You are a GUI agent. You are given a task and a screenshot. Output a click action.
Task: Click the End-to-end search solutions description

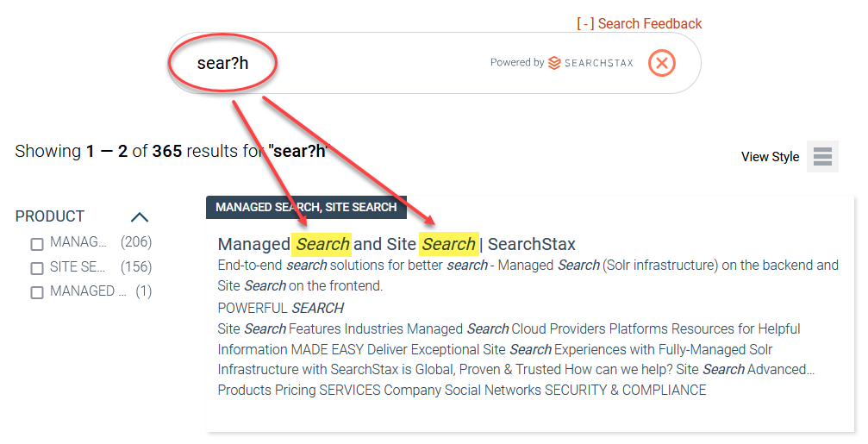[x=528, y=275]
